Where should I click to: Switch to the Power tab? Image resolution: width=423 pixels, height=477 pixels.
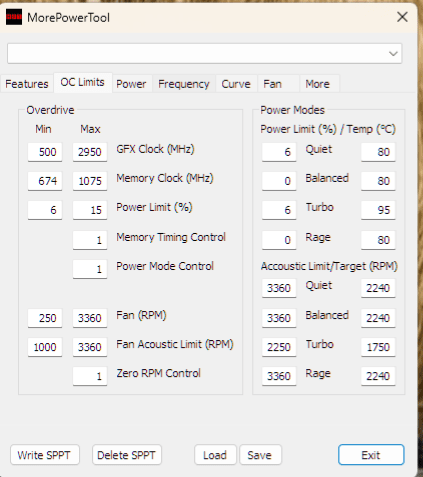coord(131,84)
